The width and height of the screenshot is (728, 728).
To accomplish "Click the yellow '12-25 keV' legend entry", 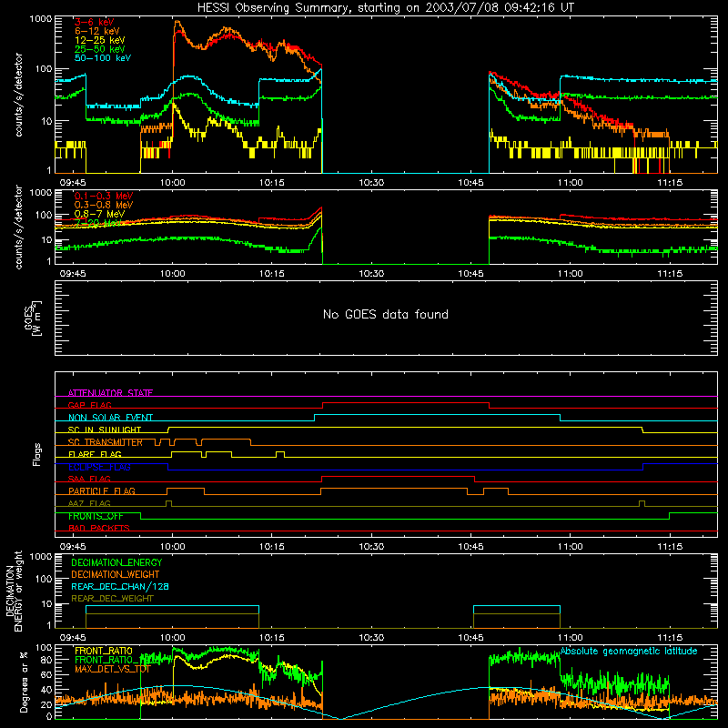I will (x=99, y=40).
